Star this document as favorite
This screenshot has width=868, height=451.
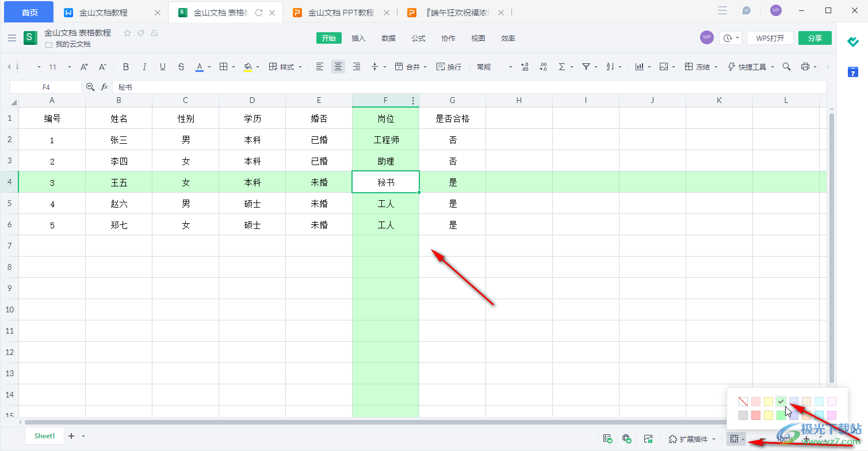[127, 33]
